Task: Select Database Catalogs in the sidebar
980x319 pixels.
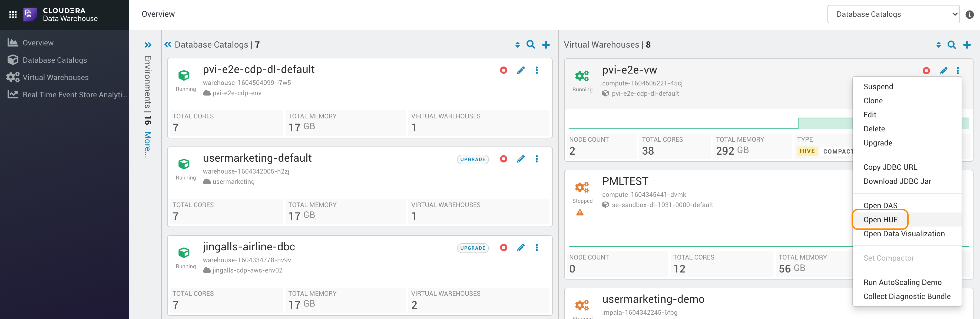Action: (x=54, y=60)
